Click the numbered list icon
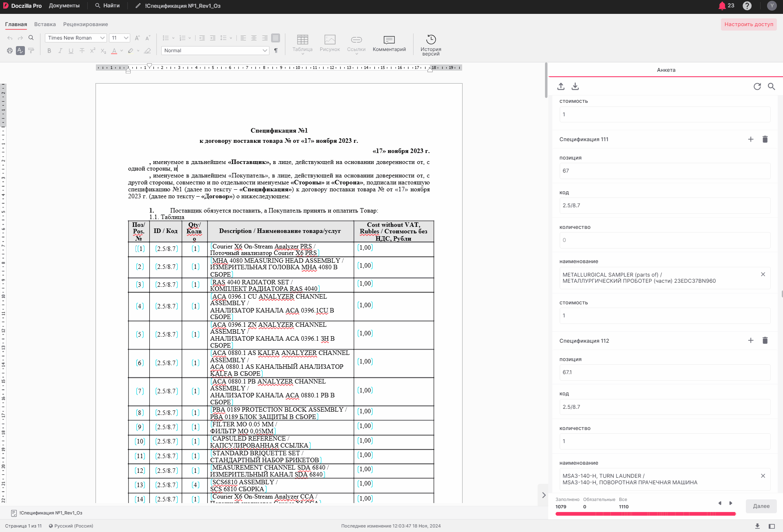783x532 pixels. pyautogui.click(x=182, y=38)
